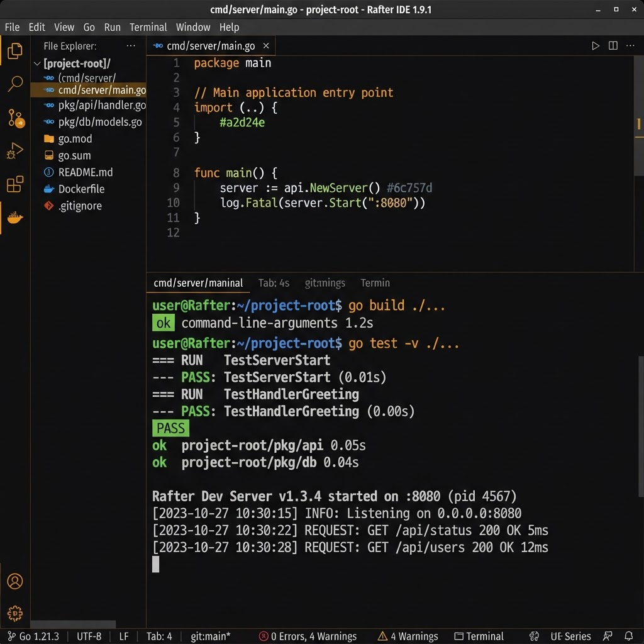Split the editor with the layout icon

tap(613, 45)
